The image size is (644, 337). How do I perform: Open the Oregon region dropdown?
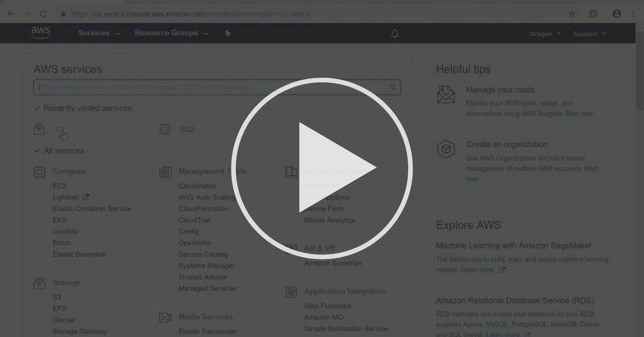pyautogui.click(x=545, y=34)
